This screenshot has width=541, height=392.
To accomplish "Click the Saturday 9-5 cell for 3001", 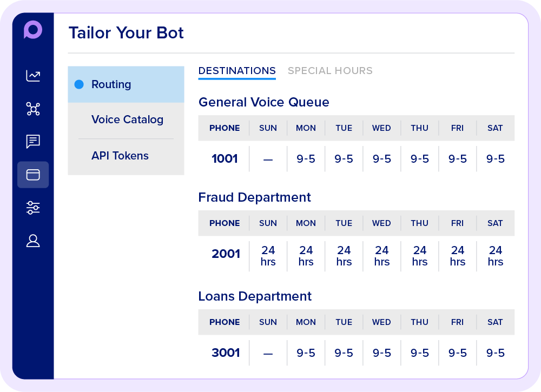I will point(495,353).
